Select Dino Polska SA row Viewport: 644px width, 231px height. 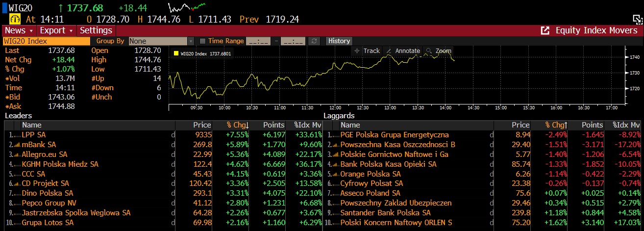[x=164, y=193]
